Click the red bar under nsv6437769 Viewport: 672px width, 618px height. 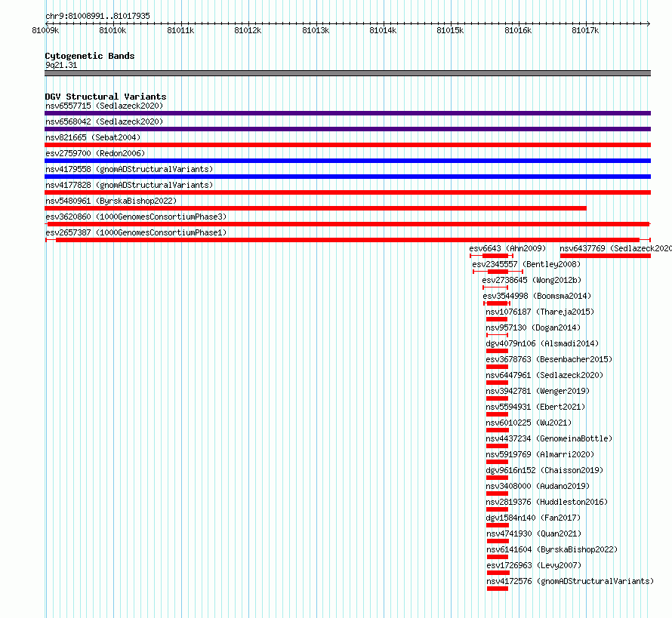(x=606, y=256)
